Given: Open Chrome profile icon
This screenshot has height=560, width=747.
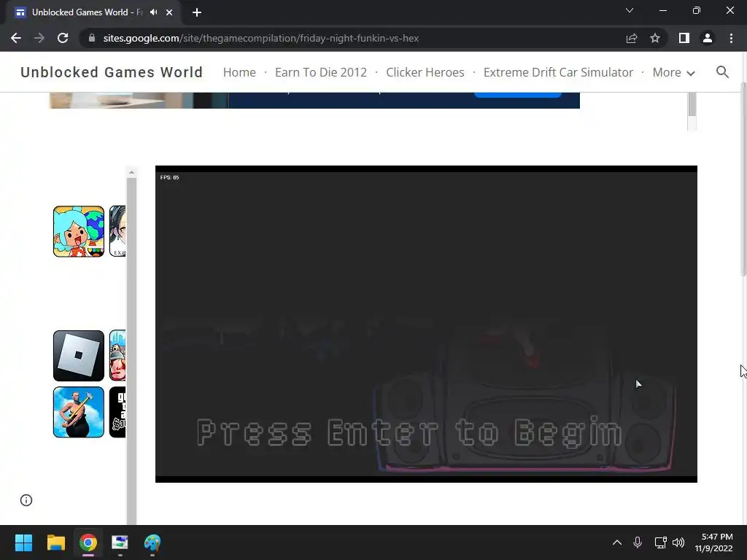Looking at the screenshot, I should (x=708, y=38).
